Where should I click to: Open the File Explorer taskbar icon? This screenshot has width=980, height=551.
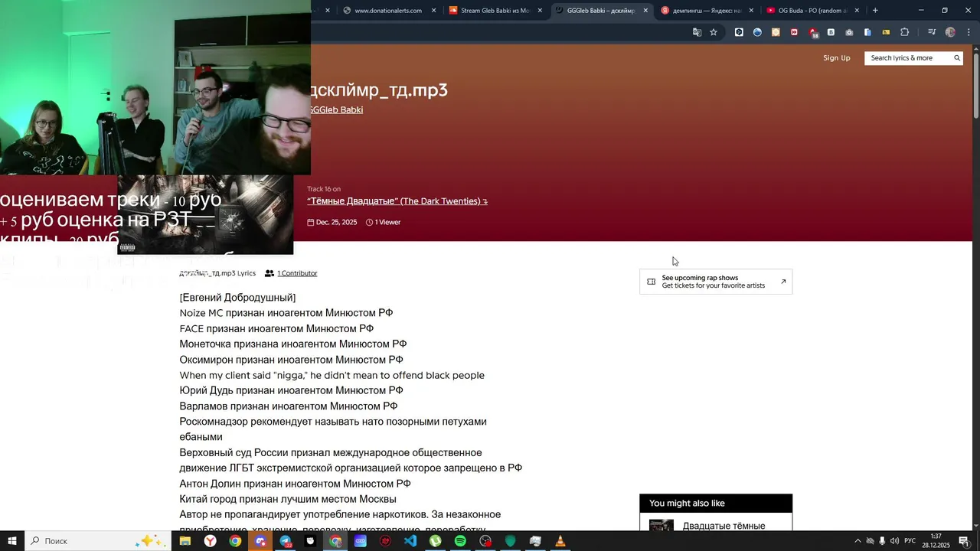pyautogui.click(x=185, y=541)
